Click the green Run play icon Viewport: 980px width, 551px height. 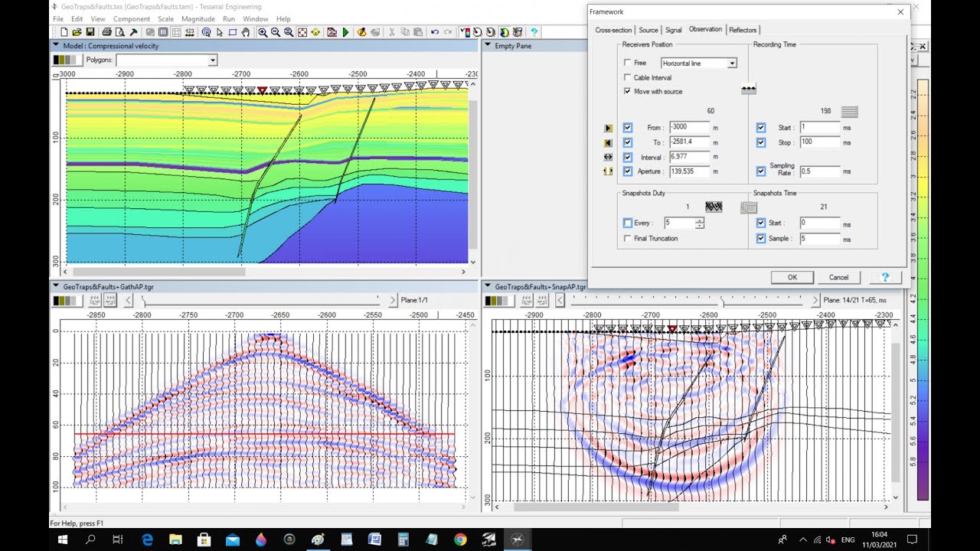(345, 32)
